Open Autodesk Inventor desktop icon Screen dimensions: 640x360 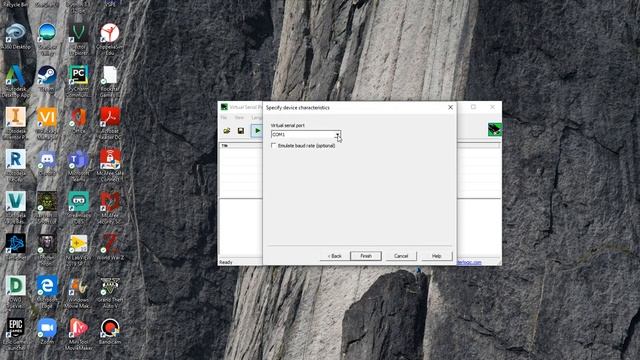(16, 124)
